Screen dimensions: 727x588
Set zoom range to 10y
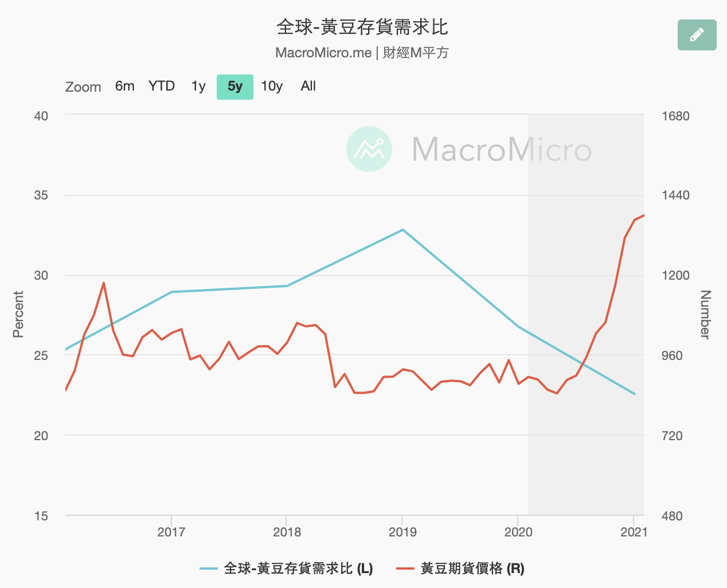tap(272, 87)
